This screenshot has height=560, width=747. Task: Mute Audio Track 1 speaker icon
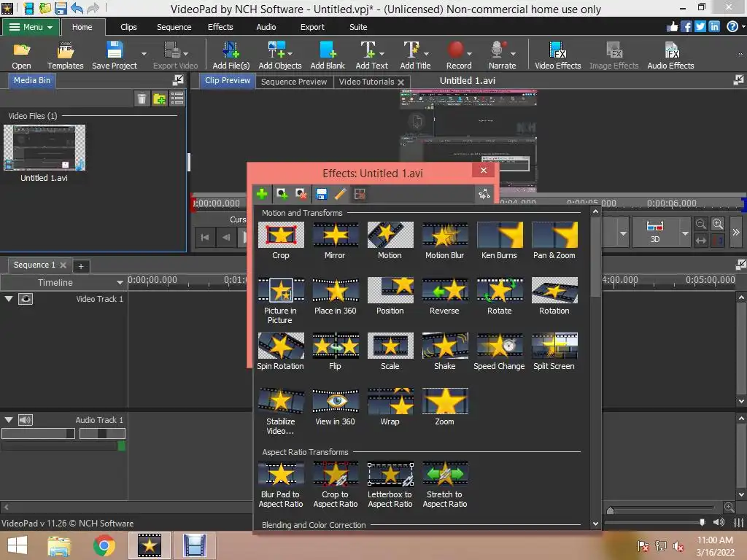coord(26,419)
